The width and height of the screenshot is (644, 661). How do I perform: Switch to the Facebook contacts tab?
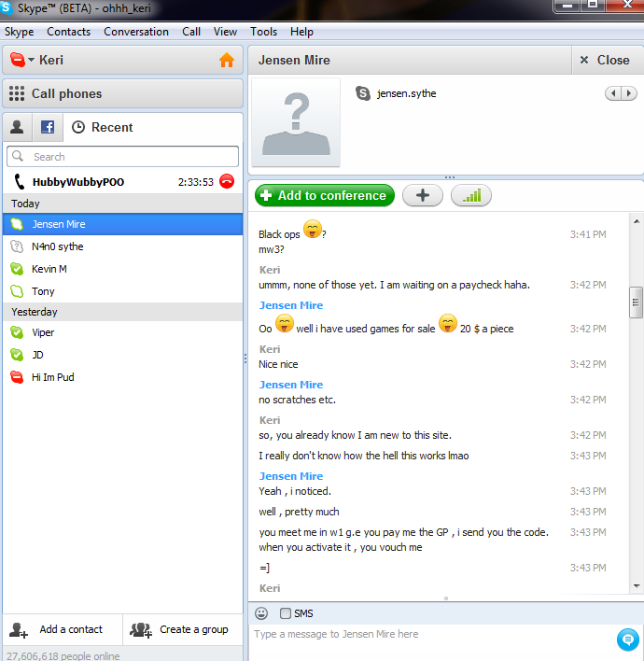pyautogui.click(x=48, y=127)
